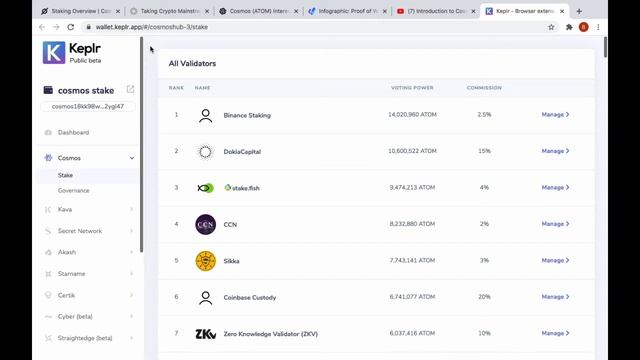The width and height of the screenshot is (640, 360).
Task: Manage the Sikka validator
Action: click(556, 260)
